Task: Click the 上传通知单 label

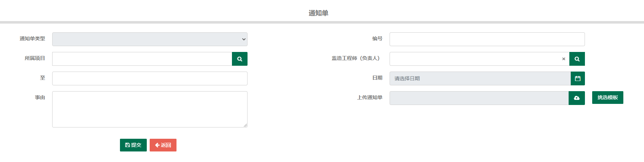Action: coord(370,97)
